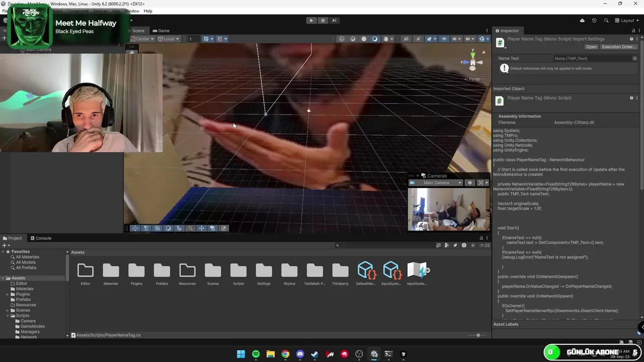Toggle scene lighting circle icon
644x362 pixels.
pos(364,39)
